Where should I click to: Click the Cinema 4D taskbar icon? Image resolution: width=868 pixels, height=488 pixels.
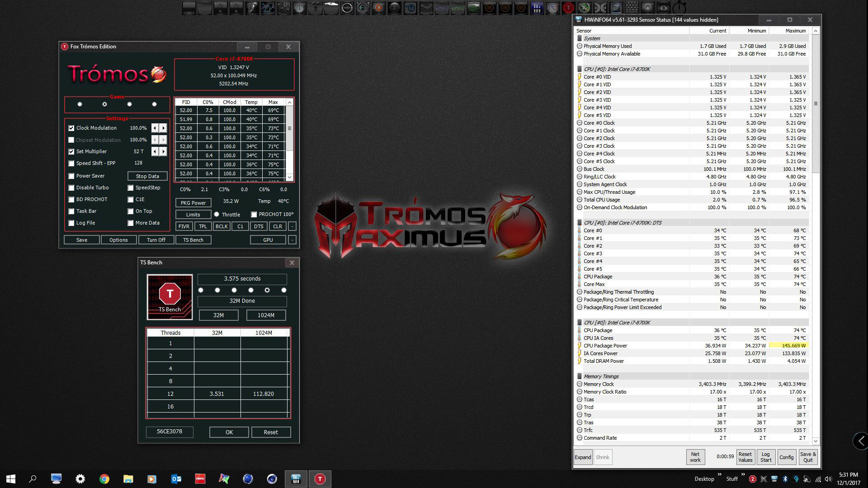pyautogui.click(x=272, y=479)
